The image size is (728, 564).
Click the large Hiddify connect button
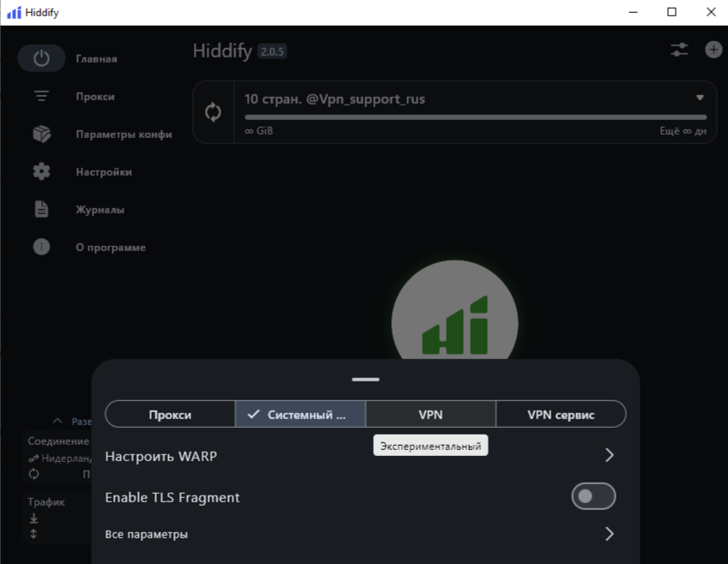(x=454, y=321)
